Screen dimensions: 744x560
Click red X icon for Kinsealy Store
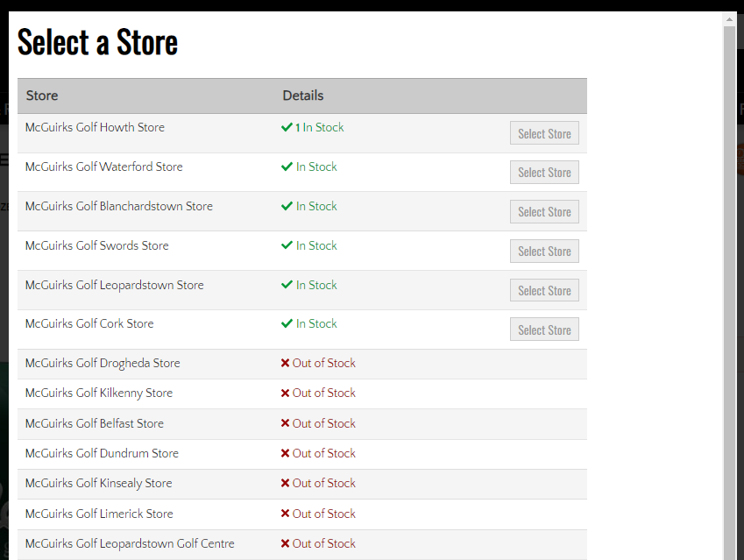pyautogui.click(x=285, y=483)
